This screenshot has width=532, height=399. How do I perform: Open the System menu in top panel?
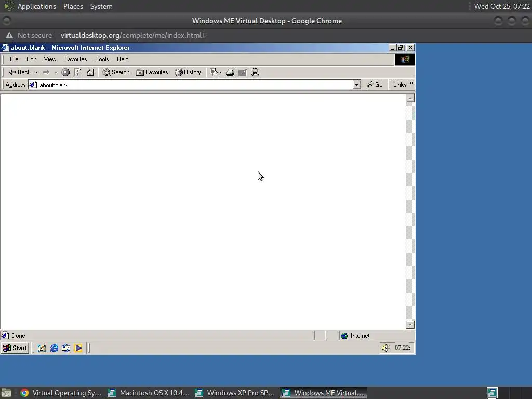point(101,6)
